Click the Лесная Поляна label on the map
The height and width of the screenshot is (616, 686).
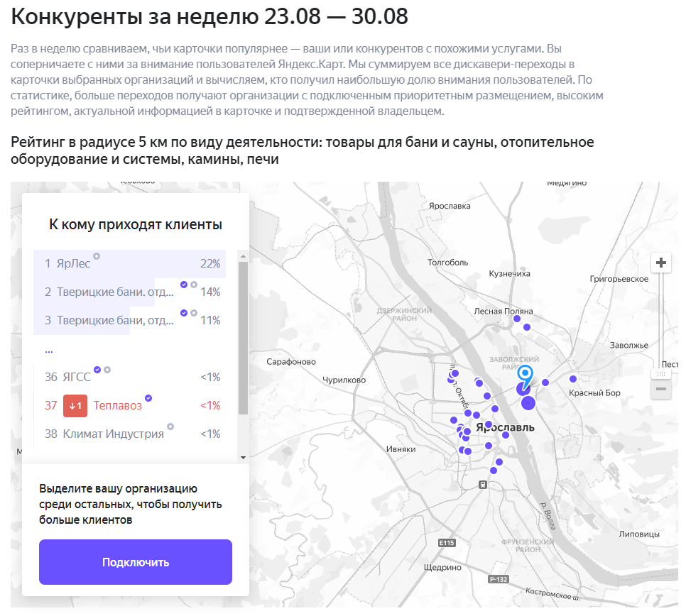click(x=503, y=312)
